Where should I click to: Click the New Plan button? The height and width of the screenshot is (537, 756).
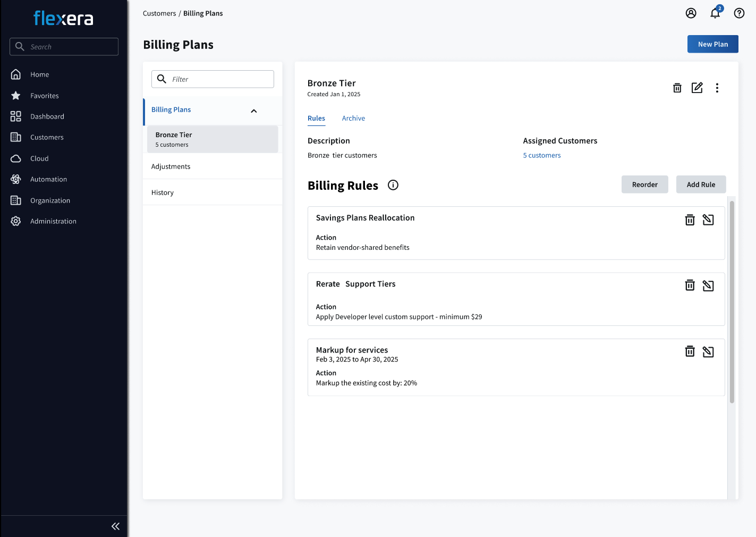tap(712, 44)
